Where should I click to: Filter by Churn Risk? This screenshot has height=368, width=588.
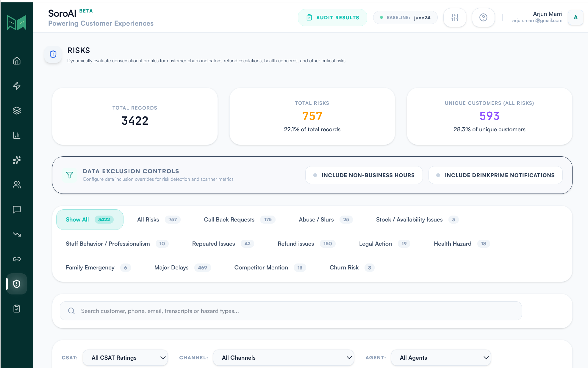(x=352, y=267)
